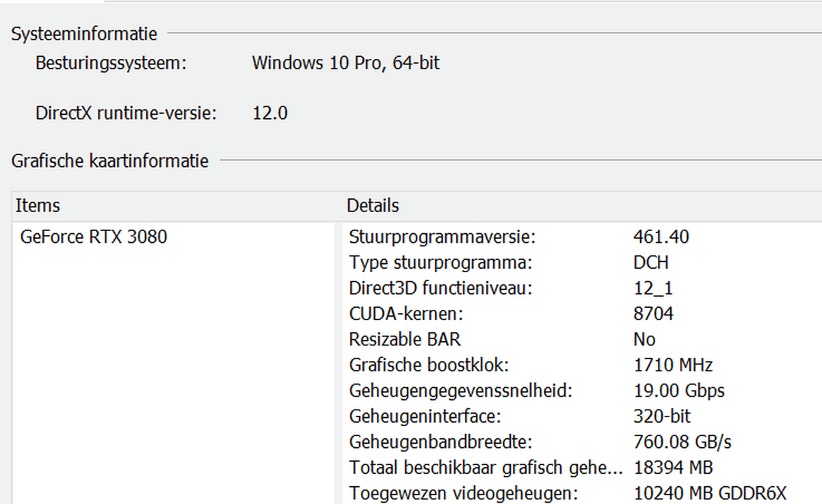Viewport: 822px width, 504px height.
Task: Click the DirectX runtime-versie label
Action: tap(126, 113)
